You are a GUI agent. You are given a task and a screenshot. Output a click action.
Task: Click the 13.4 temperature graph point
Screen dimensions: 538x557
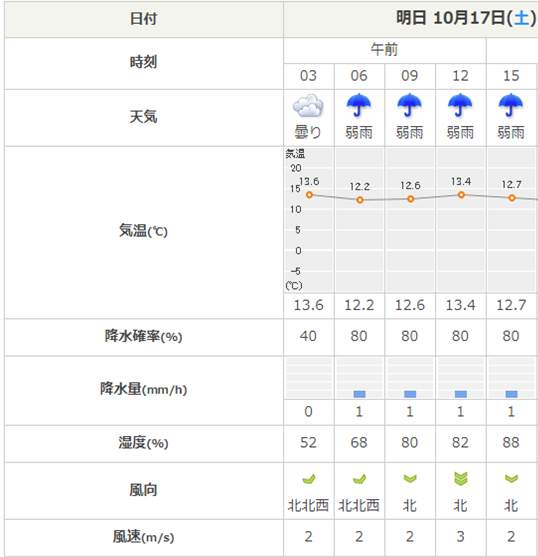[x=461, y=195]
